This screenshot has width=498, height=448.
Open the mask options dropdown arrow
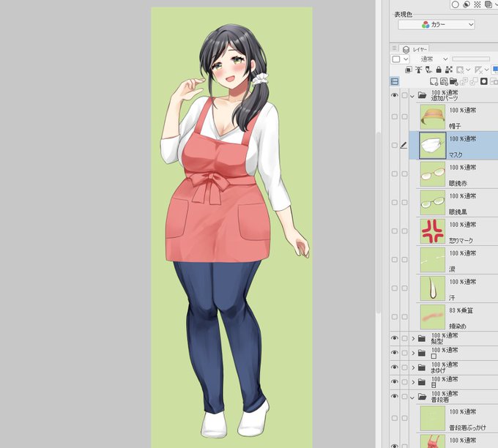468,70
